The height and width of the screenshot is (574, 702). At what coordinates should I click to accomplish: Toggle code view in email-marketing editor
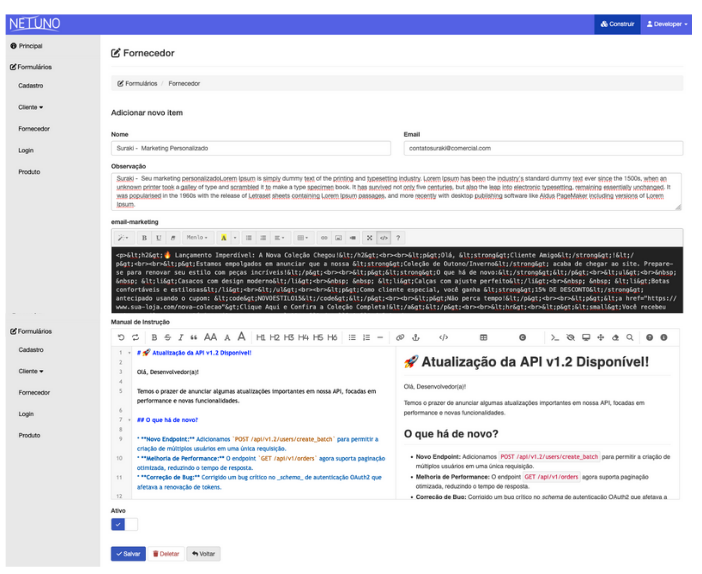click(x=384, y=238)
